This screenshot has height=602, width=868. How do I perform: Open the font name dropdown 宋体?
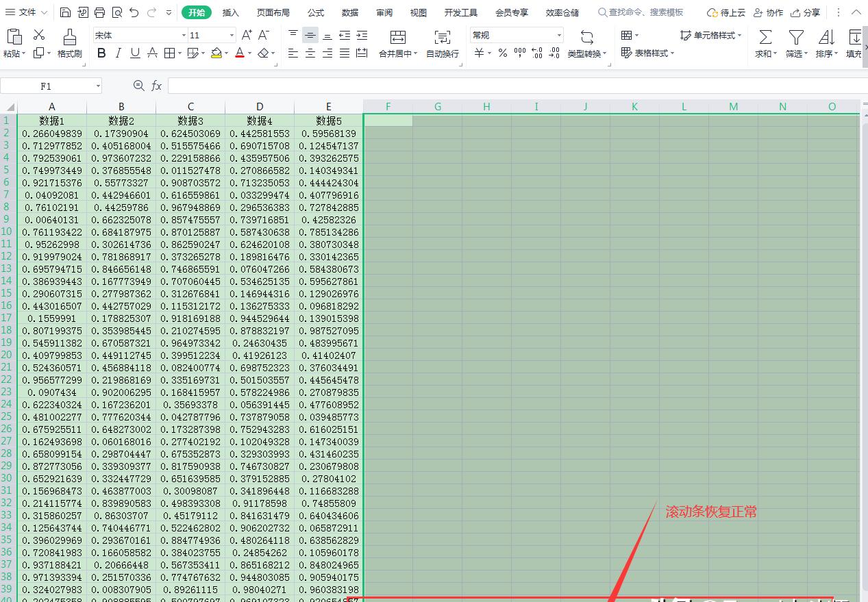[x=184, y=35]
